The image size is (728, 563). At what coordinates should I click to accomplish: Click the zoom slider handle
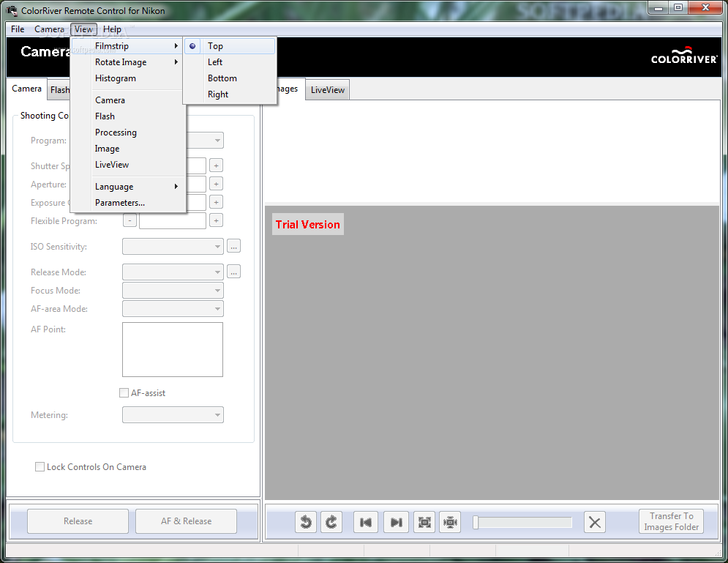click(476, 522)
